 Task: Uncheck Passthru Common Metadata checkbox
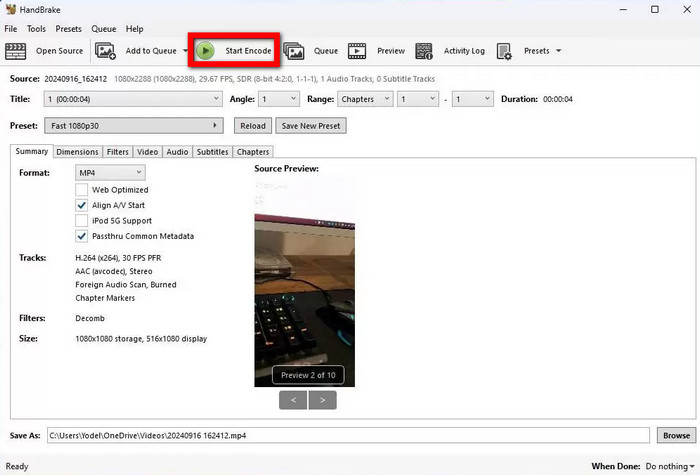(x=81, y=236)
